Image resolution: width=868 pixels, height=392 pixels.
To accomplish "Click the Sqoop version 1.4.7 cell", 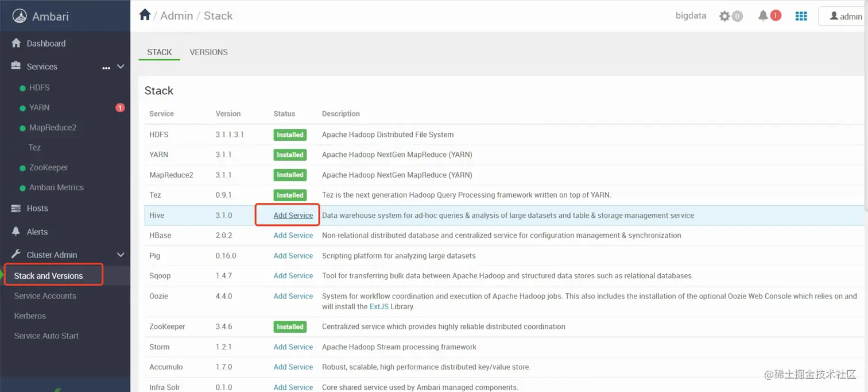I will click(x=224, y=275).
